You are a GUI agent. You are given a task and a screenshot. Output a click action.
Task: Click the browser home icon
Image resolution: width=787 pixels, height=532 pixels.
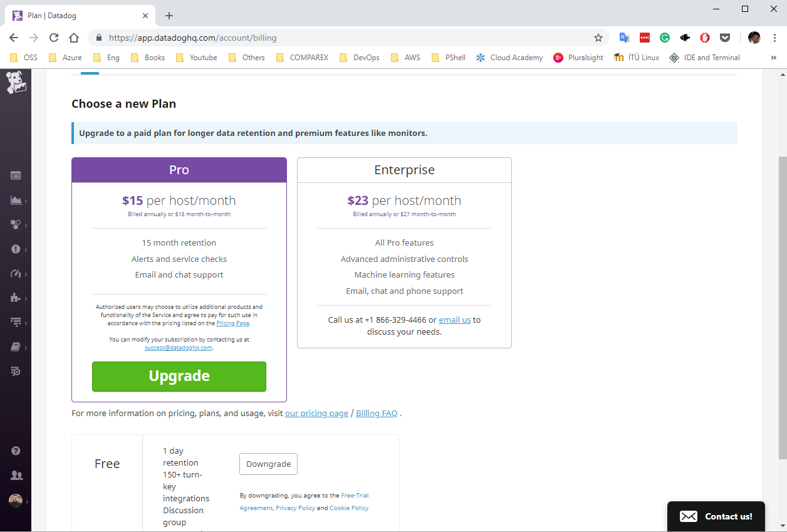tap(74, 38)
